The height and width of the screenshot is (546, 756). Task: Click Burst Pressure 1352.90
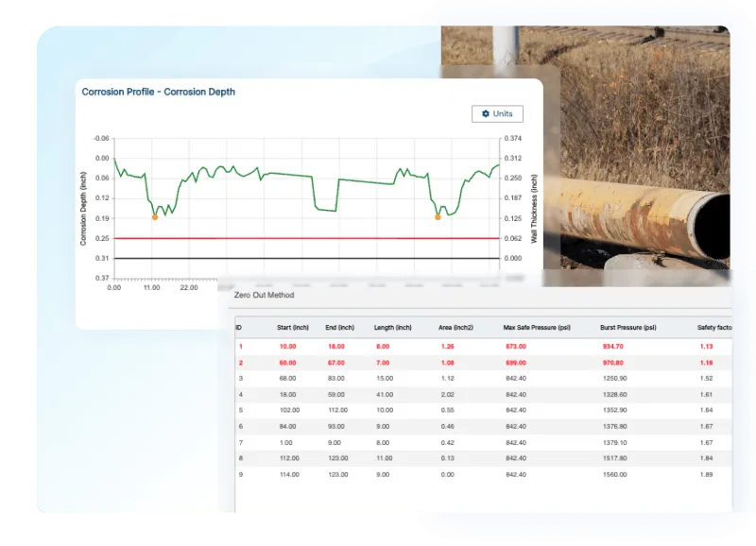point(615,410)
